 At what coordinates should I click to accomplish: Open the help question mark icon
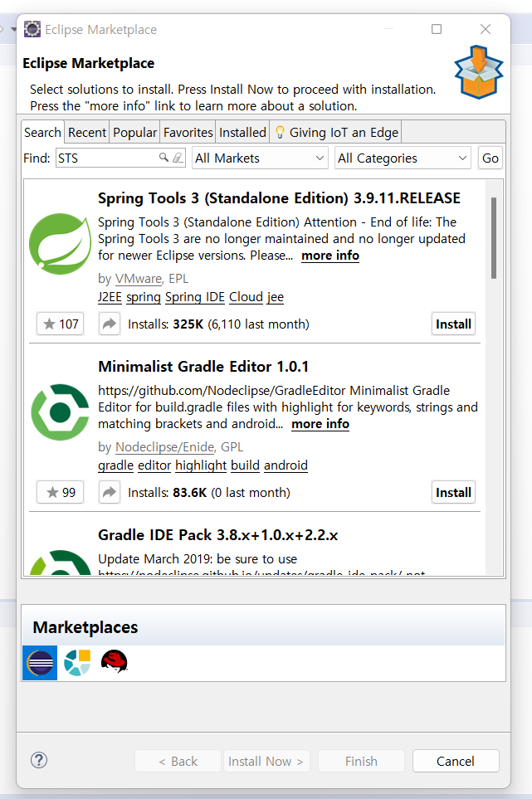[x=39, y=760]
